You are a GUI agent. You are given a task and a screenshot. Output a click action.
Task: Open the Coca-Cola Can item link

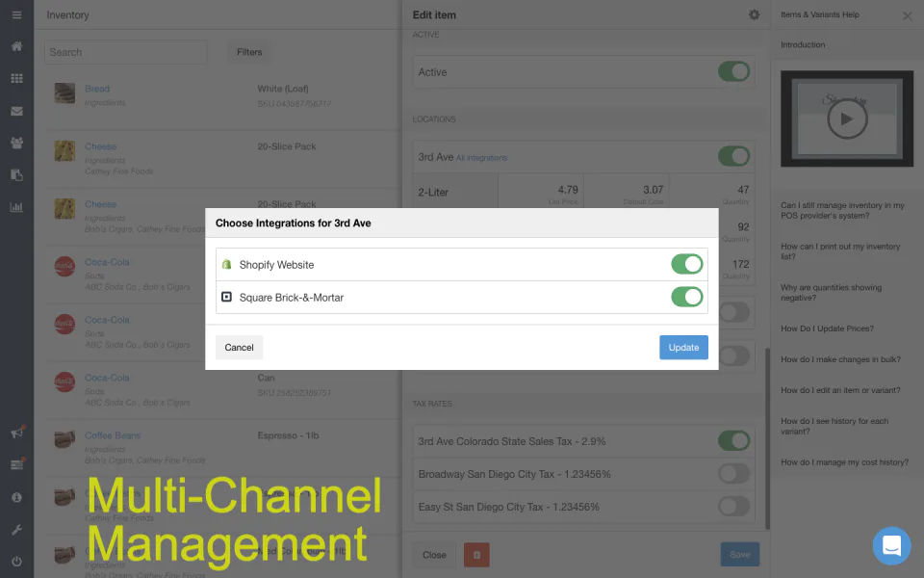107,378
